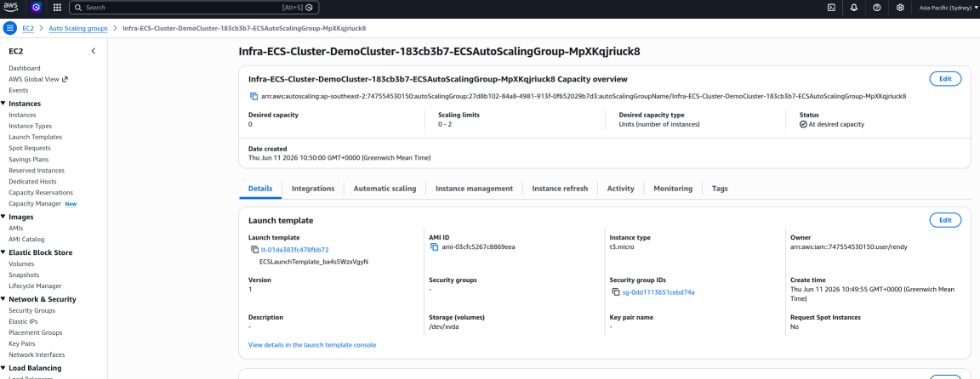Open the Activity tab

click(621, 189)
